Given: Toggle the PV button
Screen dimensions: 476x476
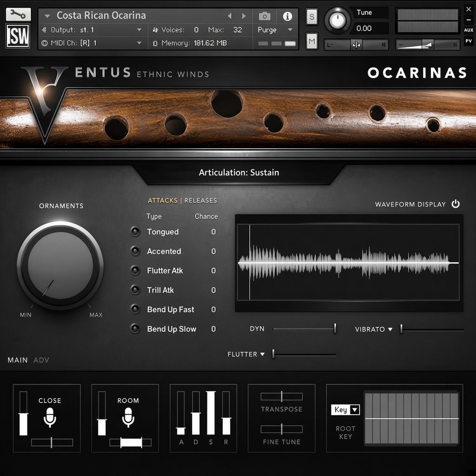Looking at the screenshot, I should coord(469,41).
